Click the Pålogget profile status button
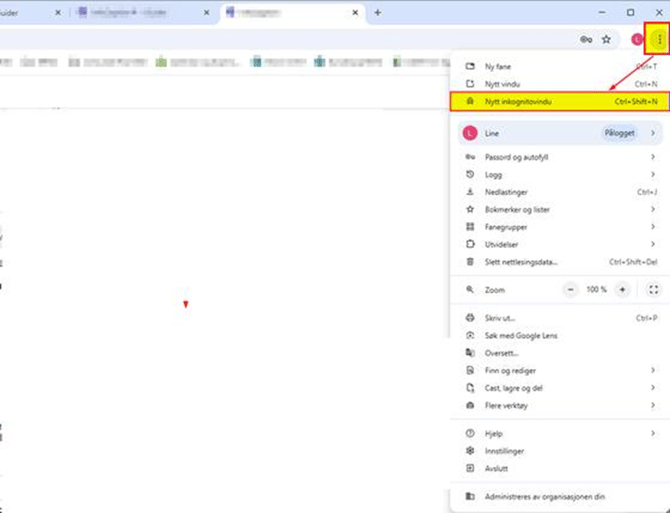 (x=619, y=133)
